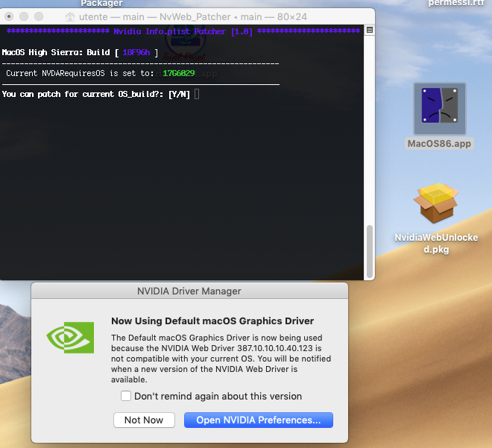Click the Terminal window zoom button

39,16
